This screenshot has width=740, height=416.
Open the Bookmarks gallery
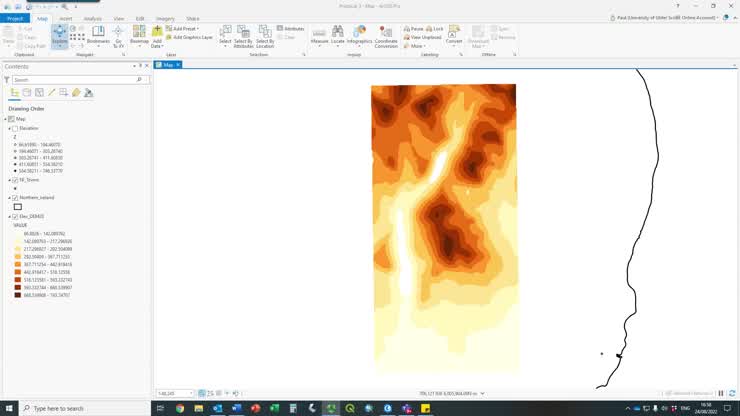tap(98, 36)
